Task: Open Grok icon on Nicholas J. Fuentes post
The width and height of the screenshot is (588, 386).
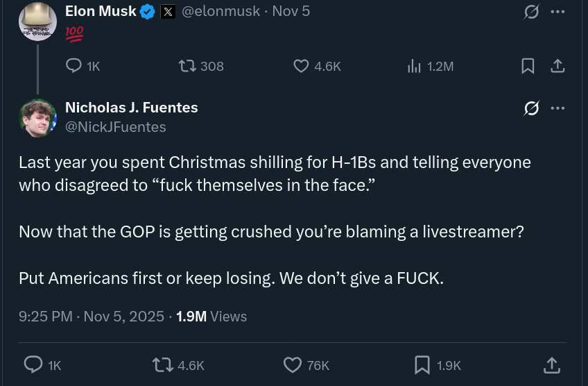Action: pos(532,108)
